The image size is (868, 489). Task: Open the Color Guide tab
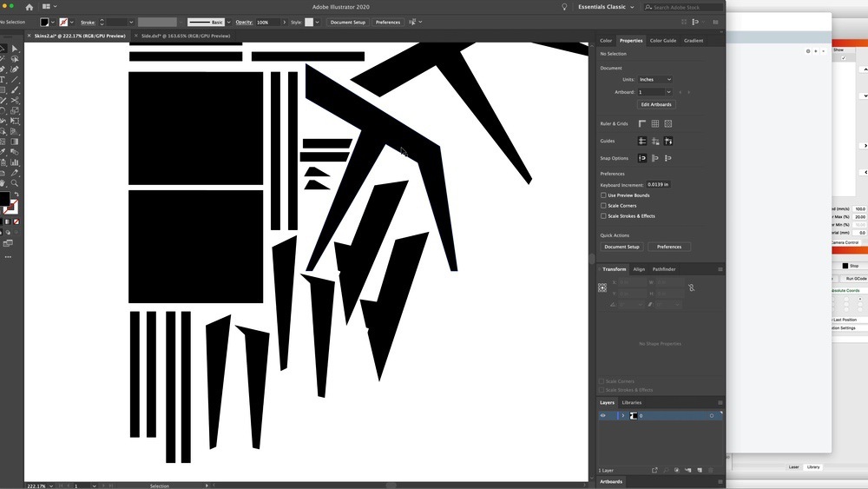[x=662, y=41]
